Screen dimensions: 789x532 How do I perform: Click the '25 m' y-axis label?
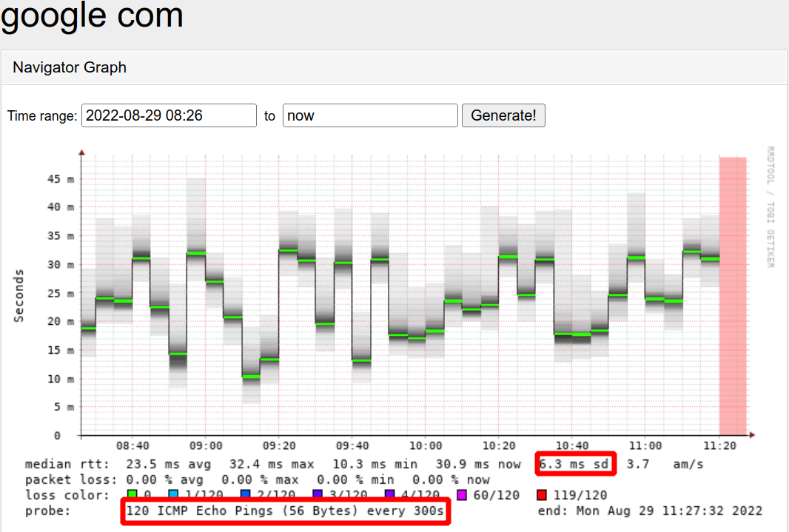[61, 293]
